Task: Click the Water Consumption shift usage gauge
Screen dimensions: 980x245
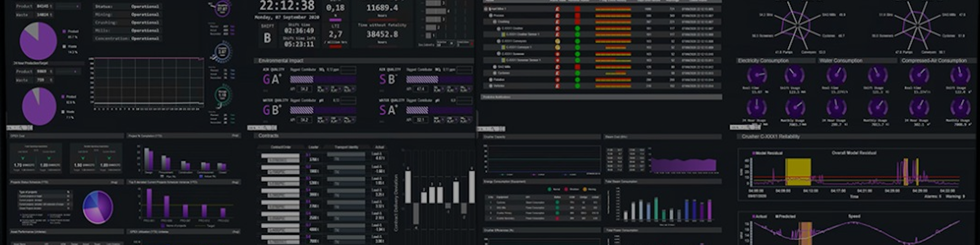Action: pos(877,76)
